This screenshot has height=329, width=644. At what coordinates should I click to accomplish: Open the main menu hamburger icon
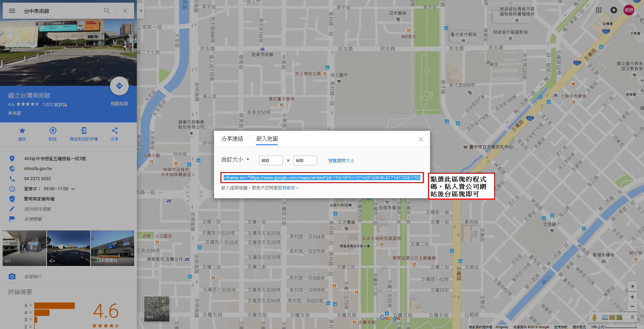[x=12, y=11]
